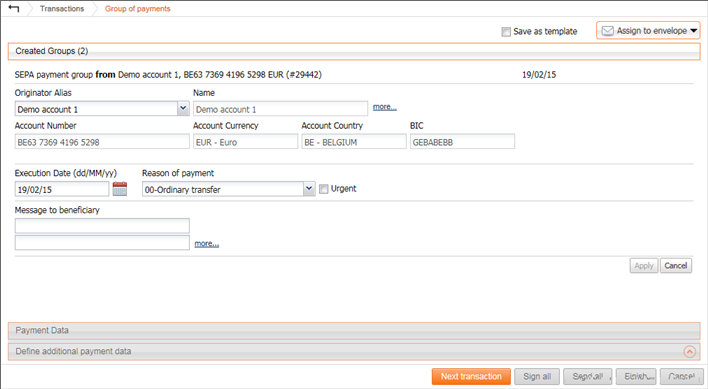The image size is (708, 389).
Task: Open the more link beside Name
Action: coord(385,107)
